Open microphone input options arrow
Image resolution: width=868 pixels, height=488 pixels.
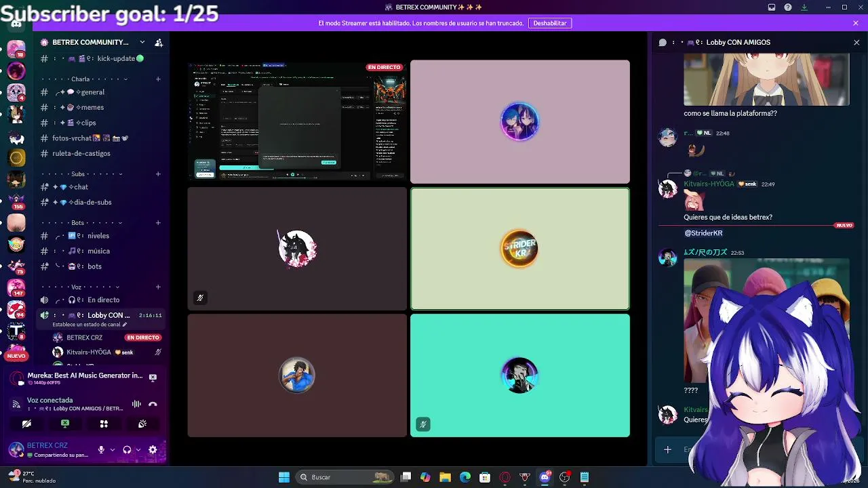pyautogui.click(x=112, y=449)
